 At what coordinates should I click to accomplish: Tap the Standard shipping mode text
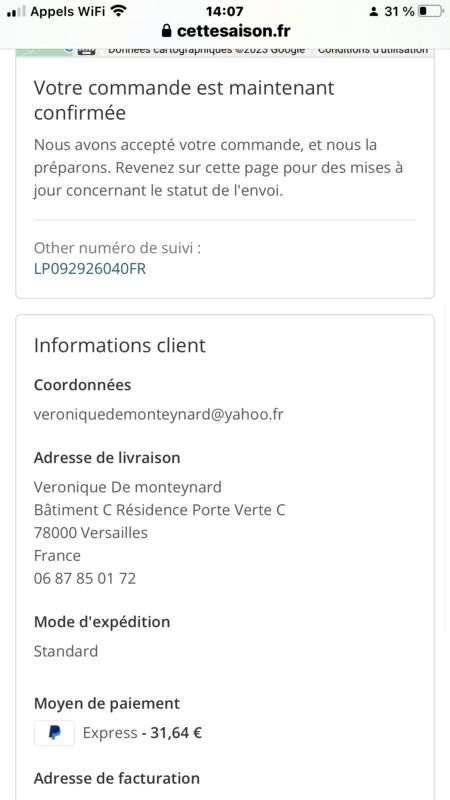(66, 652)
